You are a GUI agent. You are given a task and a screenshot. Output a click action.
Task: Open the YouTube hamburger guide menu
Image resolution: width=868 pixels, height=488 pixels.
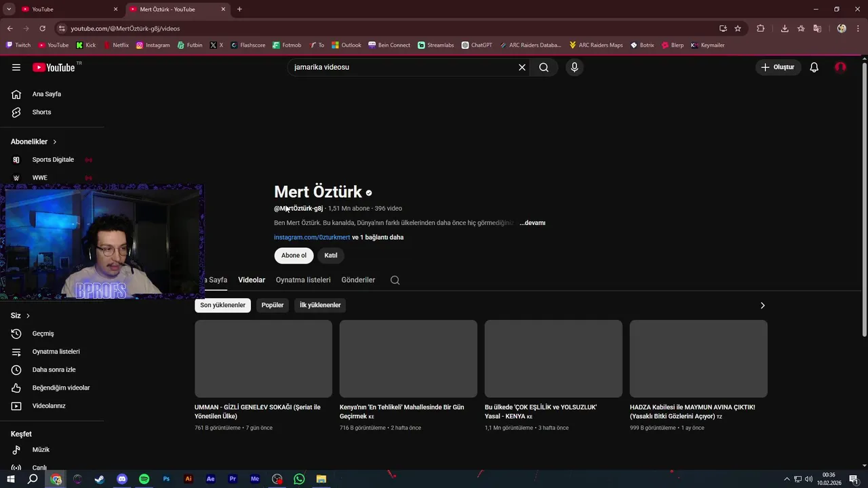[16, 67]
